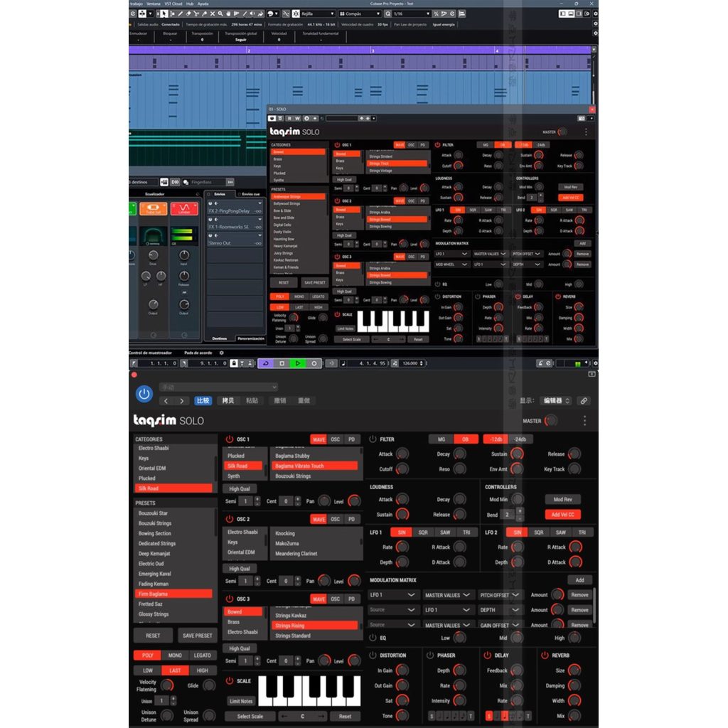This screenshot has height=728, width=728.
Task: Toggle FILTER power icon in lower plugin
Action: click(x=373, y=439)
